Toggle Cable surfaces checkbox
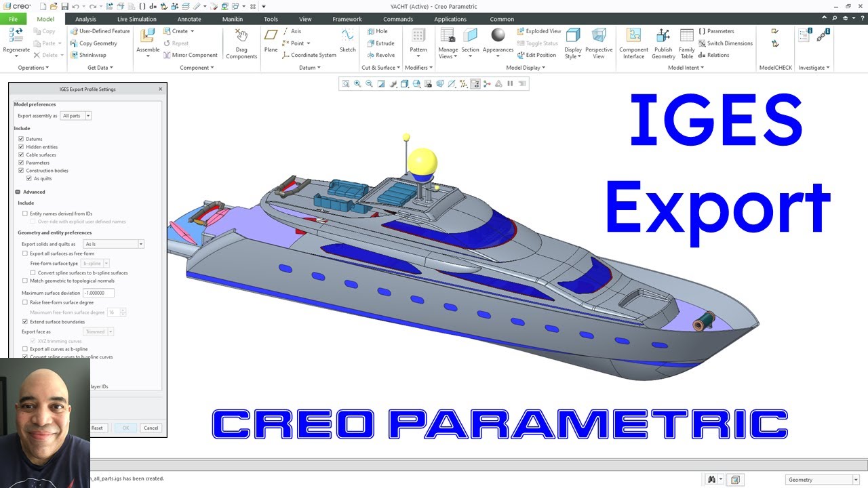 21,155
